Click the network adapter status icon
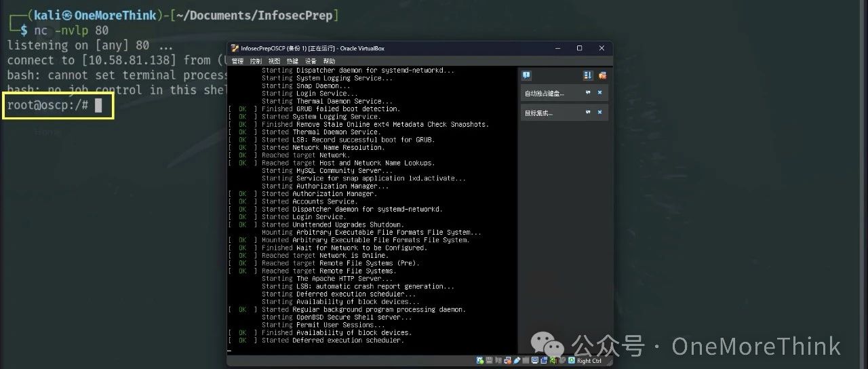 coord(507,361)
